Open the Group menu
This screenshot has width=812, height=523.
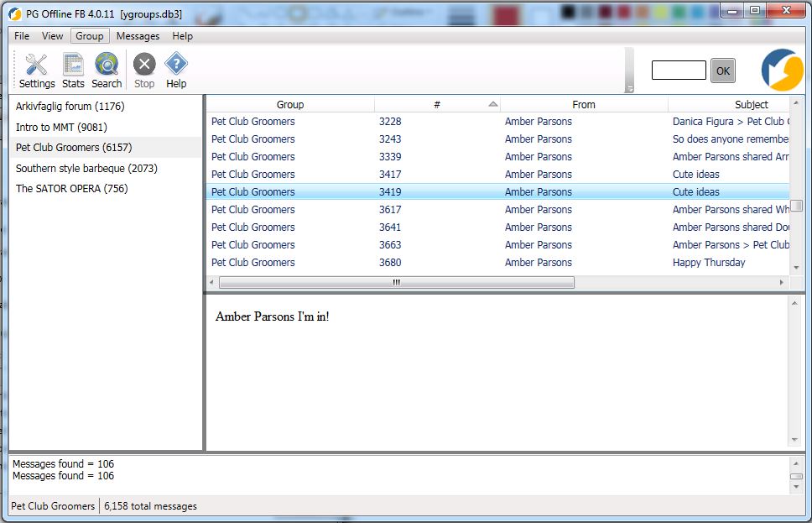coord(89,36)
